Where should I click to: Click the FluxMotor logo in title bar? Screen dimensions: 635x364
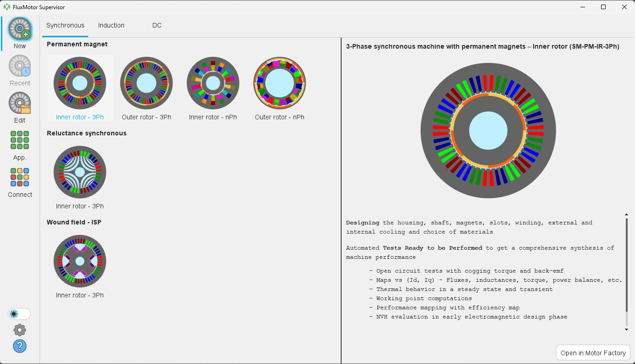pos(7,7)
